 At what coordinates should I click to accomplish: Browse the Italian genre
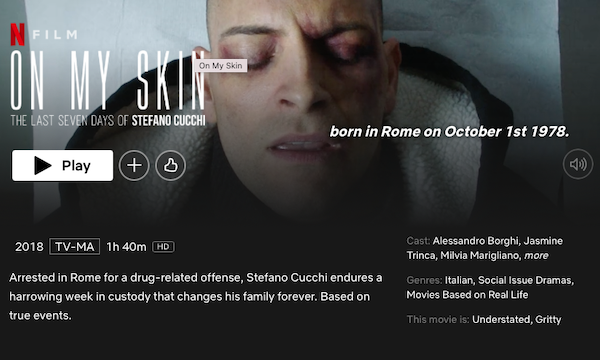tap(460, 280)
